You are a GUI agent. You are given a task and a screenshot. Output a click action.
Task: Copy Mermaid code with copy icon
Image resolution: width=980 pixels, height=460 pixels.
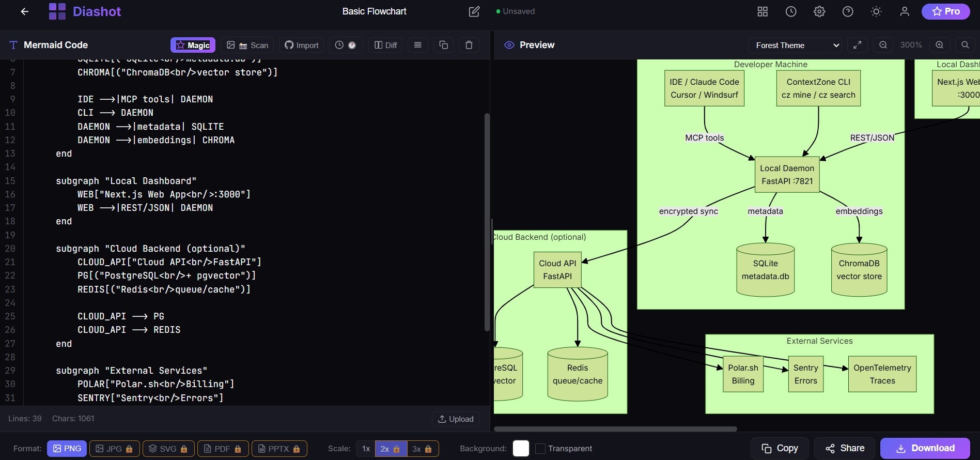[x=443, y=45]
